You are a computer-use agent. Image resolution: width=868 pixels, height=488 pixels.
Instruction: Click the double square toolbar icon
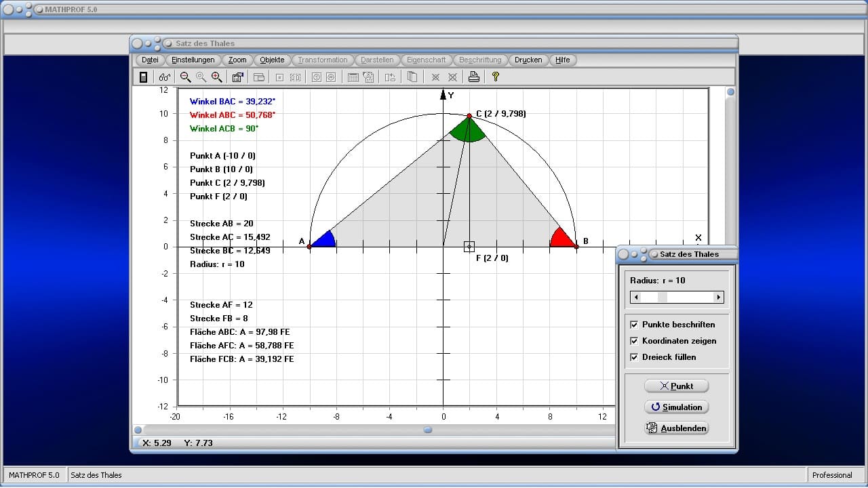(295, 77)
